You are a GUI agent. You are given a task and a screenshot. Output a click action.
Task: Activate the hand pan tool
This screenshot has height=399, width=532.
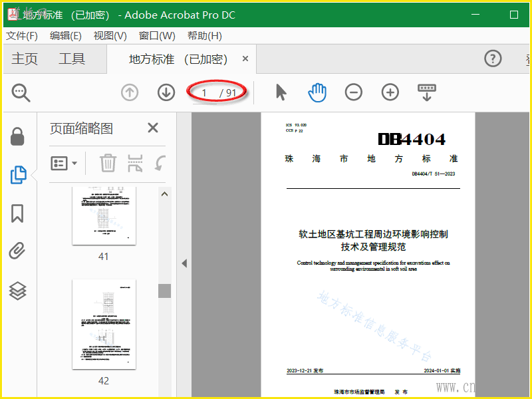(x=317, y=92)
